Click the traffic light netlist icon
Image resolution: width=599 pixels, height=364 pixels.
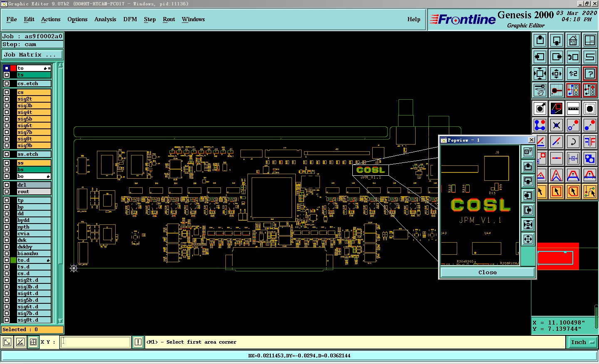[573, 90]
